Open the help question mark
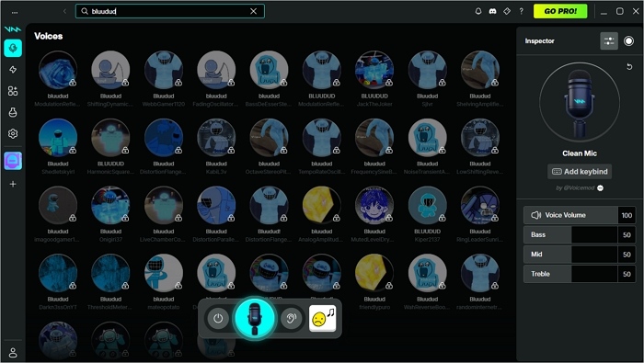644x363 pixels. pos(522,11)
